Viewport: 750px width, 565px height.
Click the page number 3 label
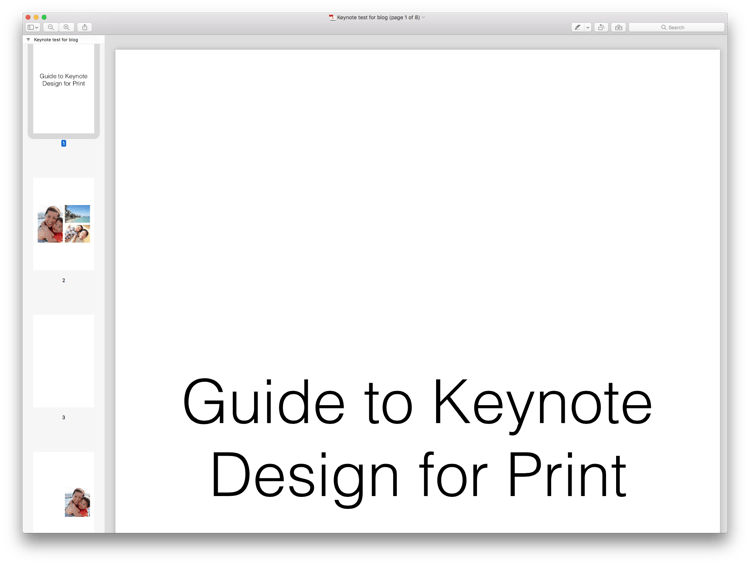pos(64,418)
